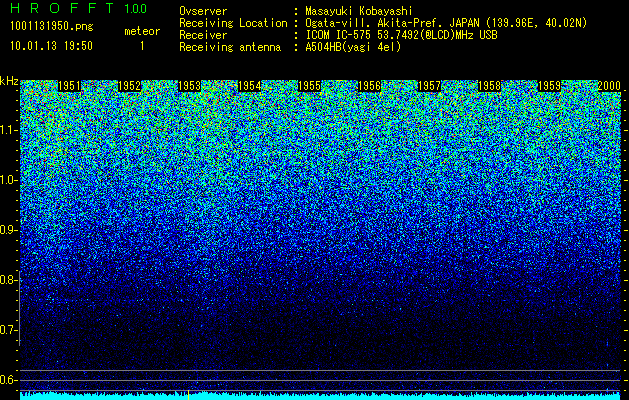Image resolution: width=629 pixels, height=400 pixels.
Task: Click the 1956 time marker
Action: (369, 86)
